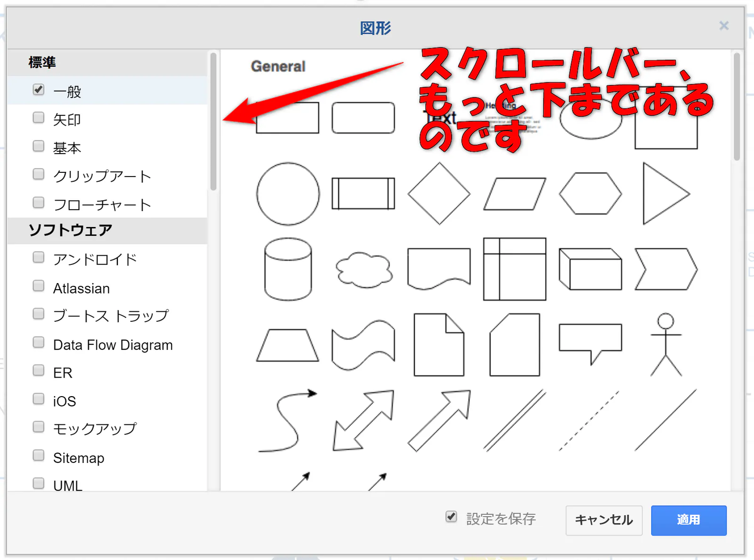
Task: Click the hexagon shape
Action: tap(590, 194)
